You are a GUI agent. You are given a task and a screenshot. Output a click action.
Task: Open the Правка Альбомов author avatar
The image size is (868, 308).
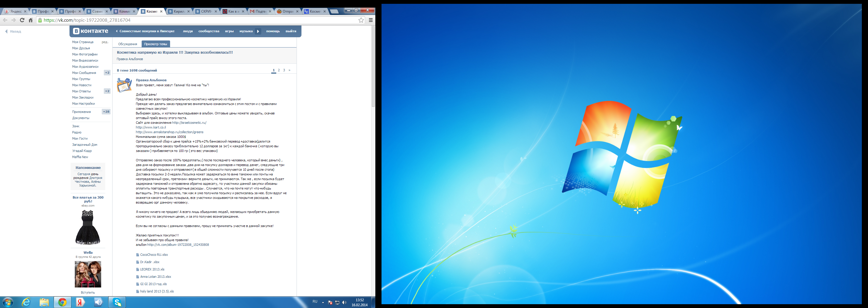pos(124,85)
